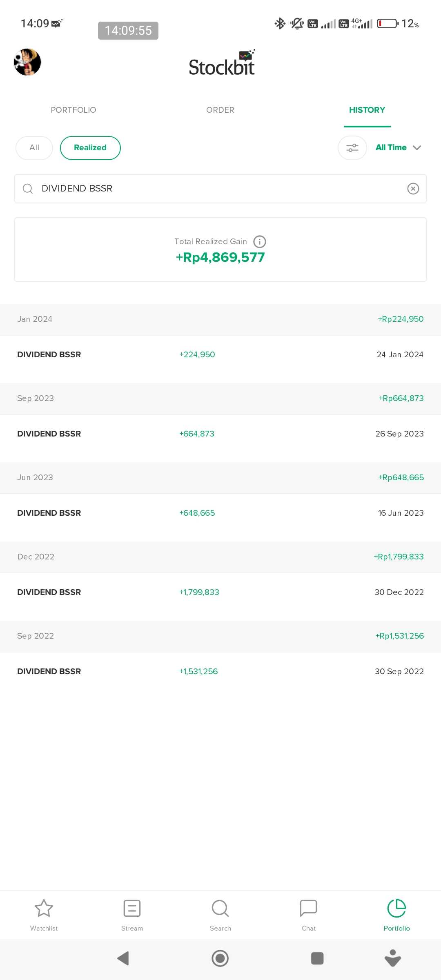Viewport: 441px width, 980px height.
Task: Clear the DIVIDEND BSSR search text
Action: point(413,189)
